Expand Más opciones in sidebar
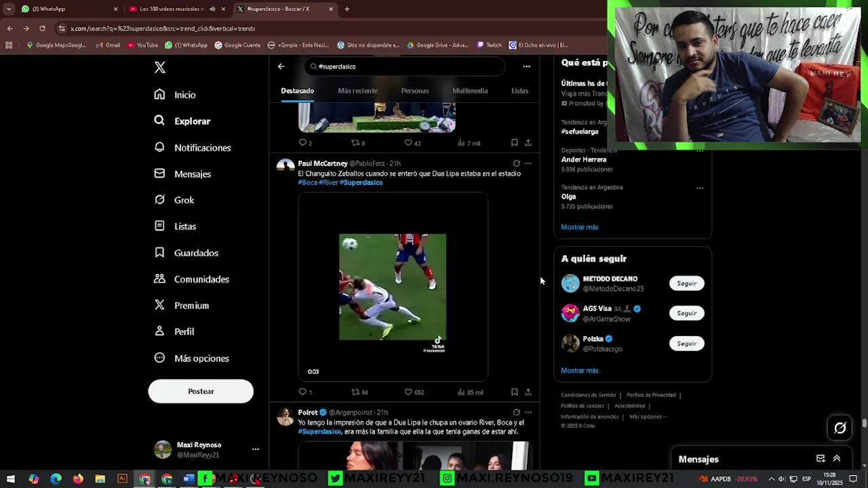 tap(192, 358)
